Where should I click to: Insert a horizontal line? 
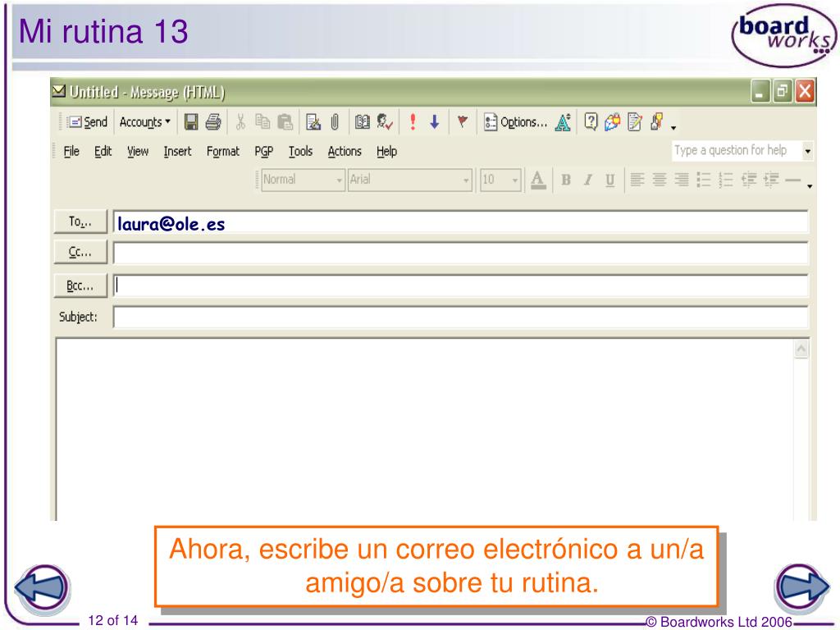[793, 180]
